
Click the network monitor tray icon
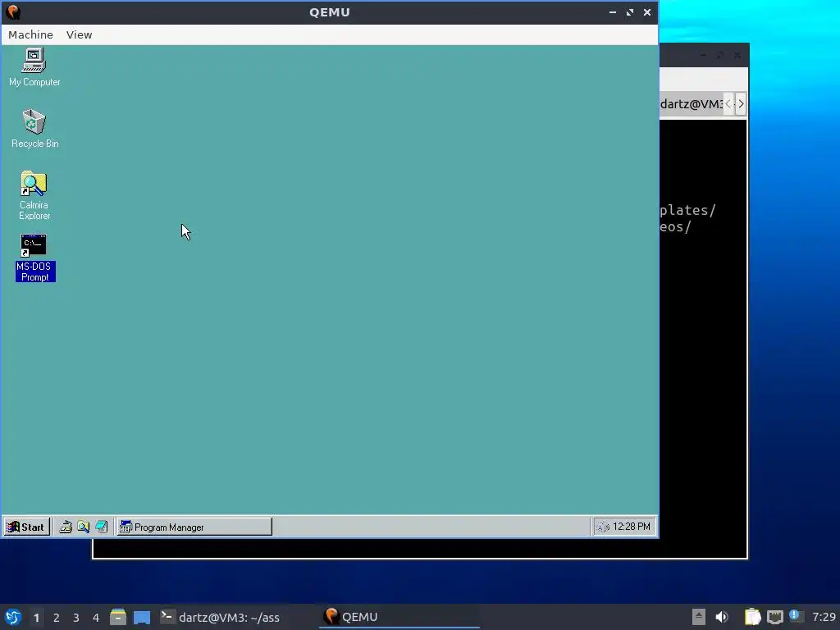click(774, 617)
